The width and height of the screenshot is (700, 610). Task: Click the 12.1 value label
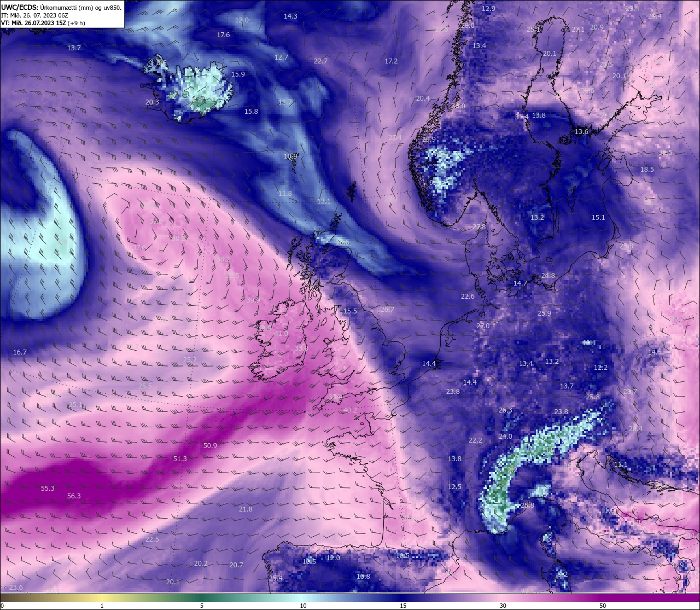(324, 201)
